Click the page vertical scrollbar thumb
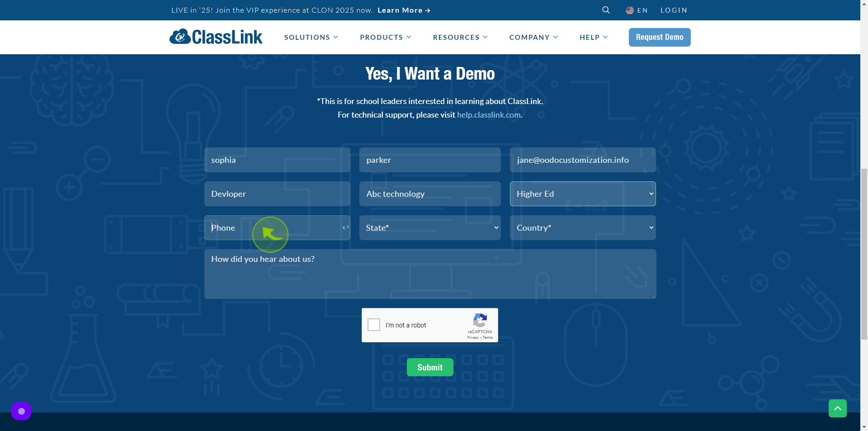Screen dimensions: 868x431 (x=864, y=254)
